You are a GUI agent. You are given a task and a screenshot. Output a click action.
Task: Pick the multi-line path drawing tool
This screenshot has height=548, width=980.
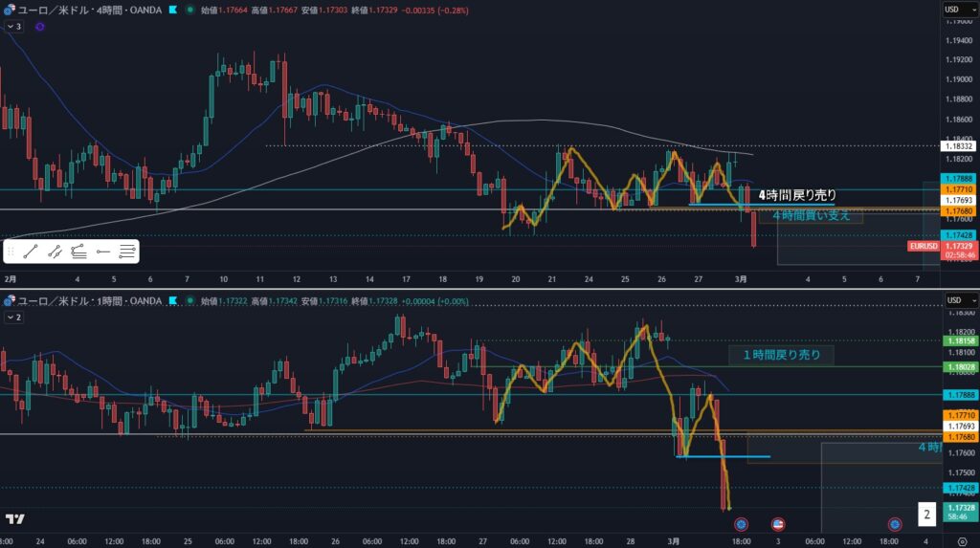point(79,252)
